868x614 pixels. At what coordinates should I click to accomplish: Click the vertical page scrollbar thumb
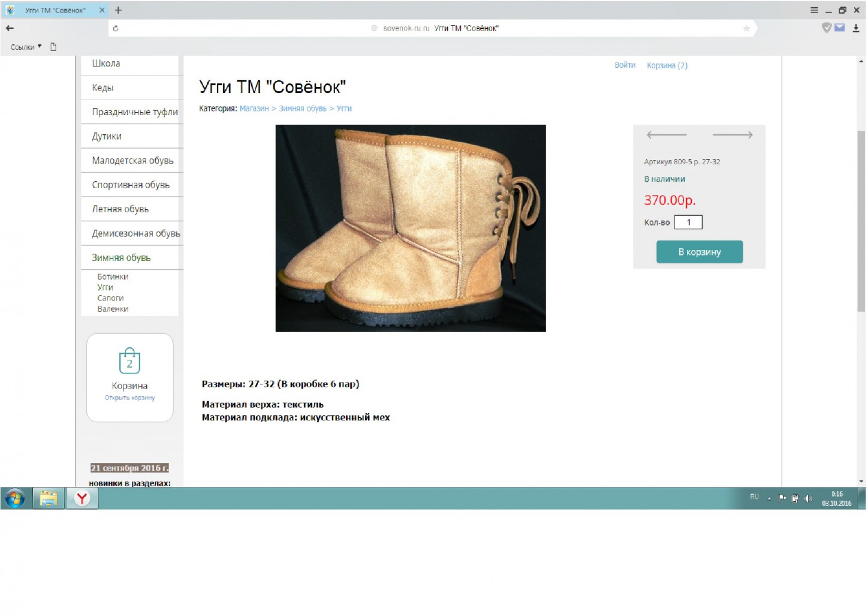click(861, 221)
